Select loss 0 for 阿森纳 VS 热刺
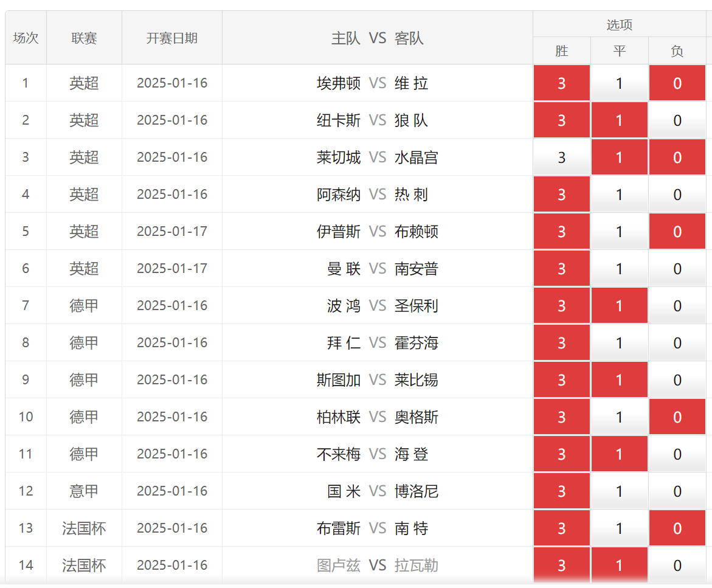The image size is (712, 588). tap(677, 195)
